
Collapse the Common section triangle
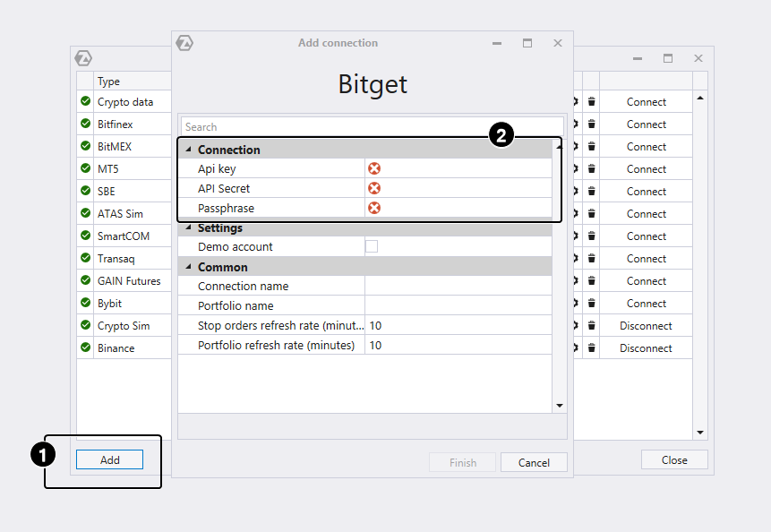188,267
